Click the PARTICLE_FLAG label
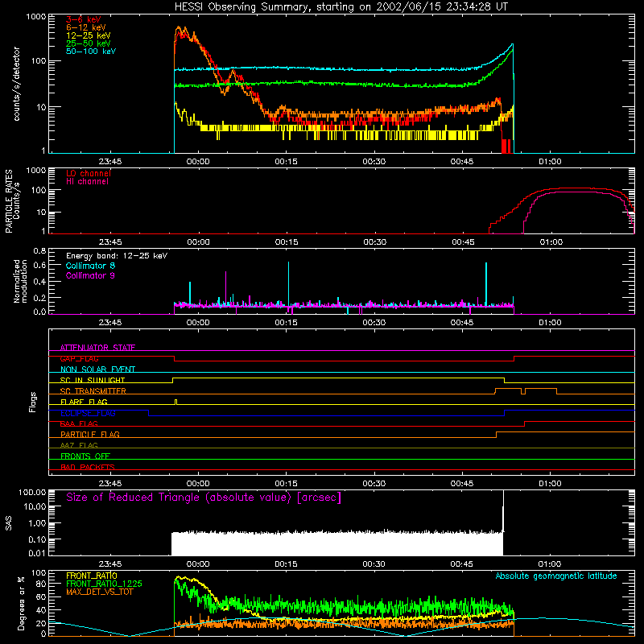The width and height of the screenshot is (644, 644). coord(90,434)
